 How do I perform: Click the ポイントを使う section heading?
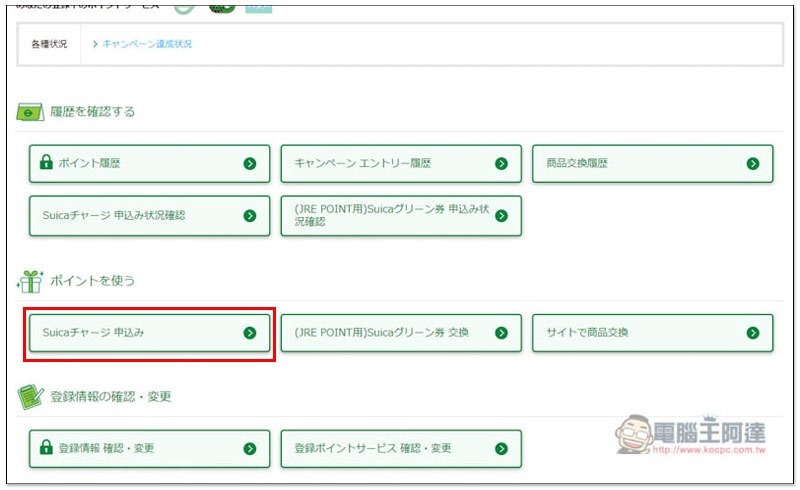coord(92,280)
